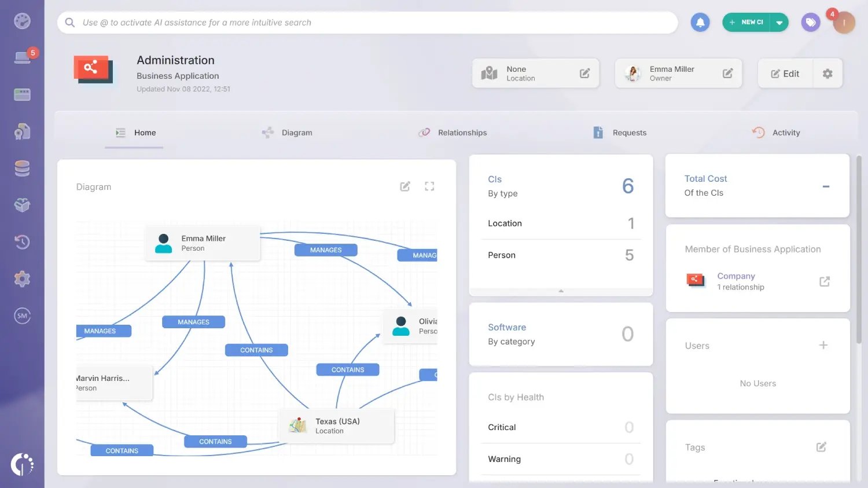
Task: Click the SM icon in the left sidebar
Action: click(22, 315)
